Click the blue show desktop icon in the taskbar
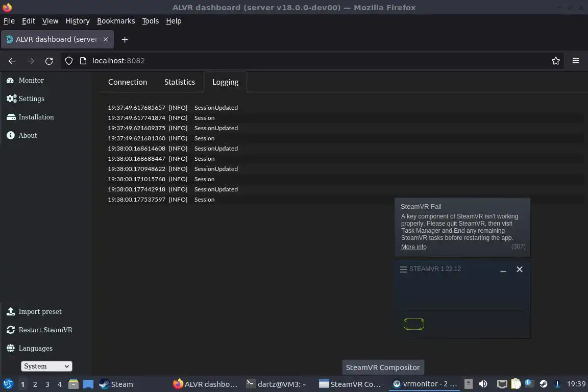Image resolution: width=588 pixels, height=392 pixels. pos(88,384)
